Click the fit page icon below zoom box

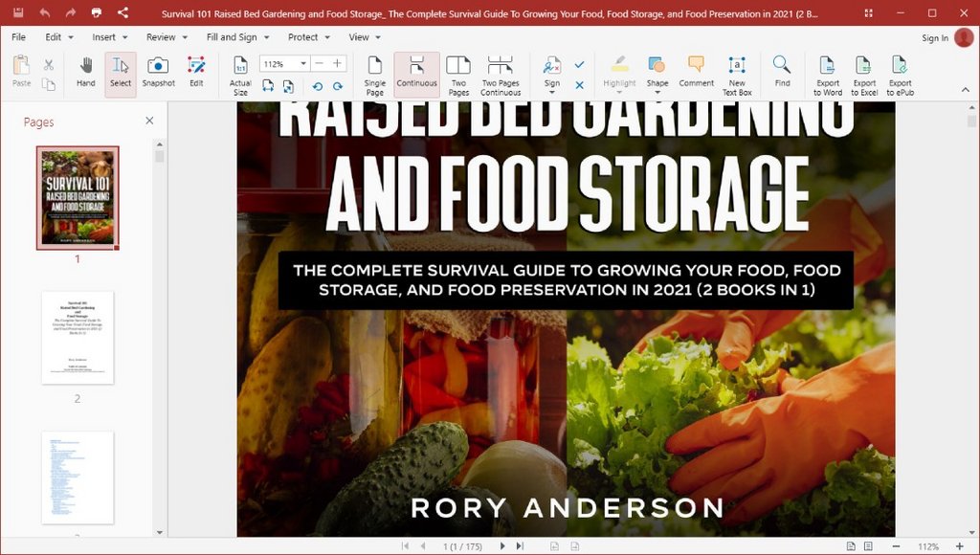[288, 86]
